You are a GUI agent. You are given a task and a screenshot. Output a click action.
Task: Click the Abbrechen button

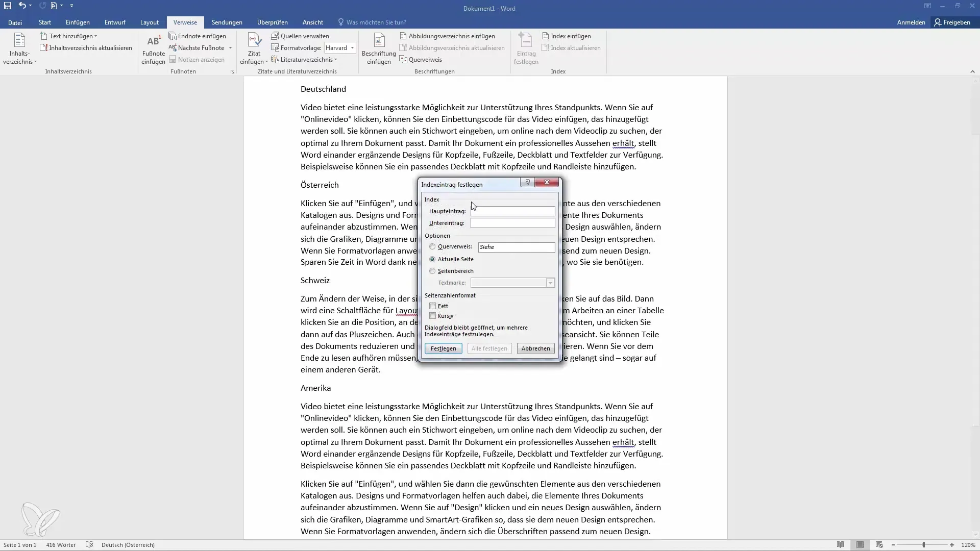tap(535, 348)
